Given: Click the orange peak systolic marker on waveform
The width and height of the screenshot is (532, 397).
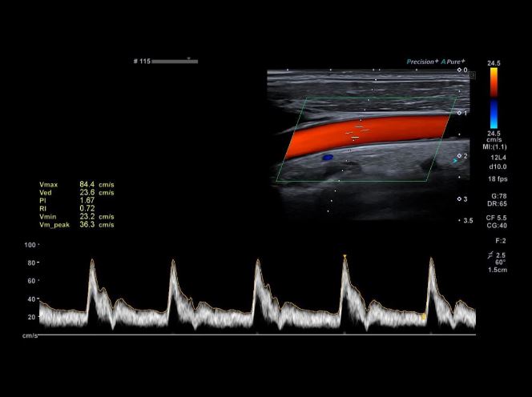Looking at the screenshot, I should pyautogui.click(x=345, y=256).
